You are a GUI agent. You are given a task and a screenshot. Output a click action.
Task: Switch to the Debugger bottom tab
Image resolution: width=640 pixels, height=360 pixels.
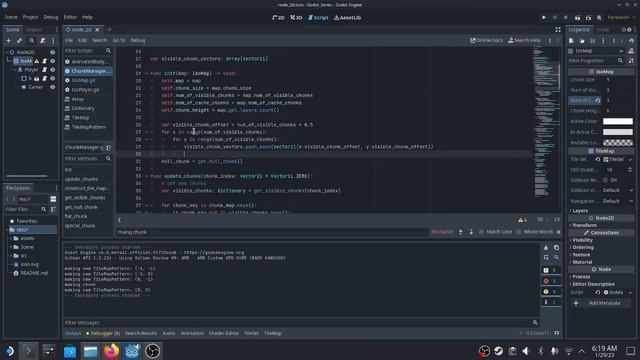[103, 333]
